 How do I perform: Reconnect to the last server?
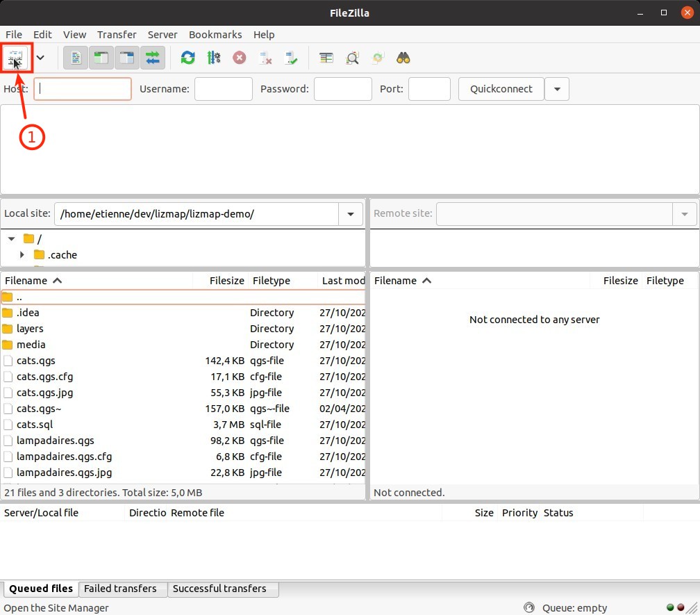[291, 58]
